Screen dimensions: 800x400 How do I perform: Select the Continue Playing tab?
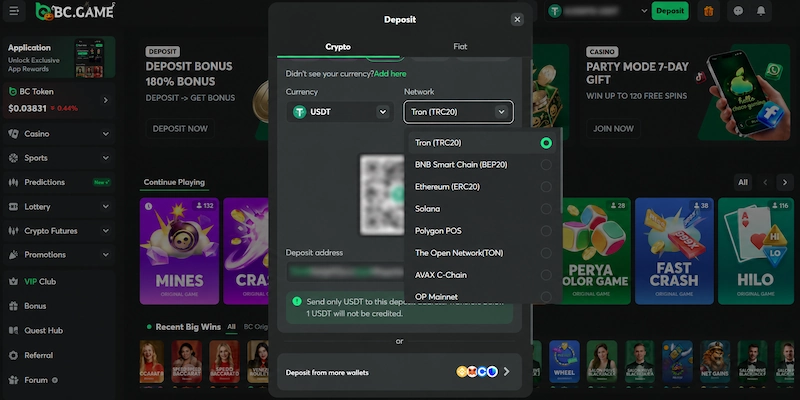coord(174,182)
